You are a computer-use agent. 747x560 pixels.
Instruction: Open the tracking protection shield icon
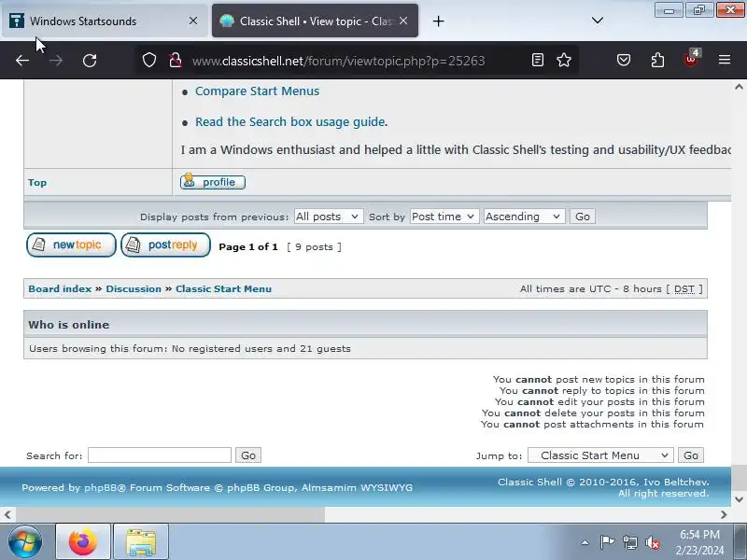(149, 60)
